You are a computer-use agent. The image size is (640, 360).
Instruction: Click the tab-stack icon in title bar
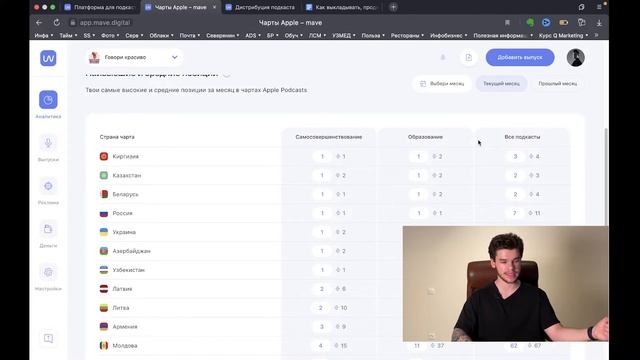(x=581, y=7)
